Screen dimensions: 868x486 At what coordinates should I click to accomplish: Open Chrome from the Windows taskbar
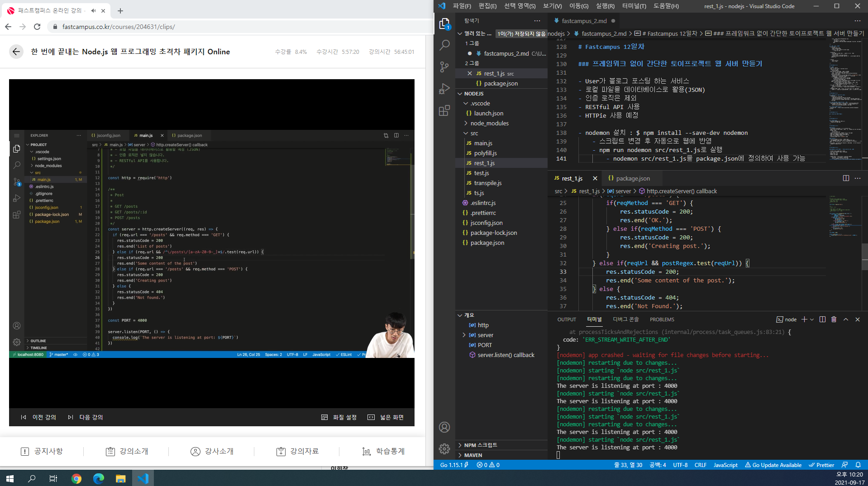(76, 478)
